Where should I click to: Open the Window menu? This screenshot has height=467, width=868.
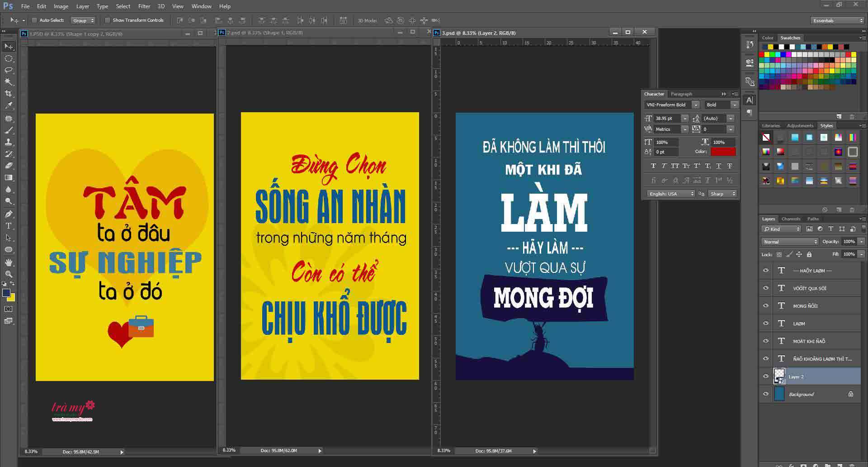pos(201,6)
